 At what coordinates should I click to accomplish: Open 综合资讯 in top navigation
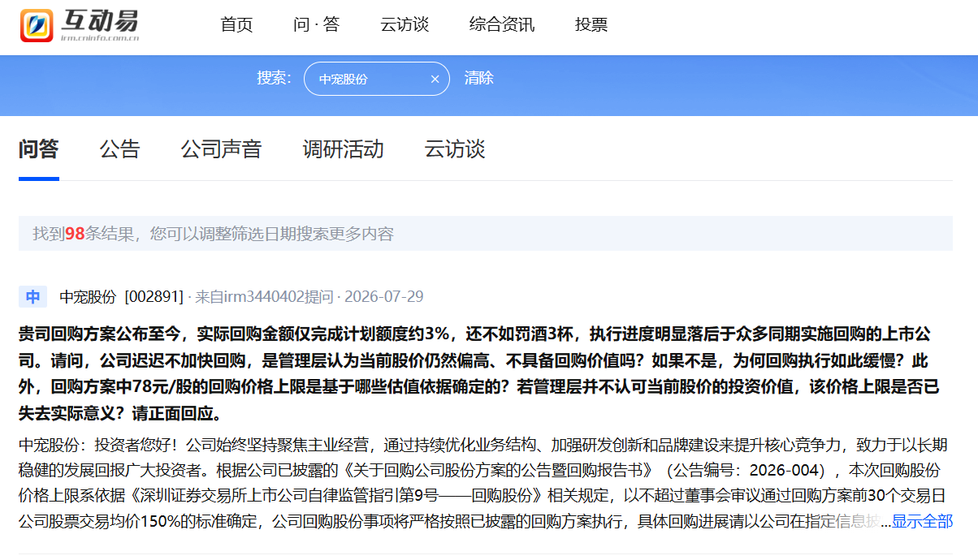coord(501,24)
